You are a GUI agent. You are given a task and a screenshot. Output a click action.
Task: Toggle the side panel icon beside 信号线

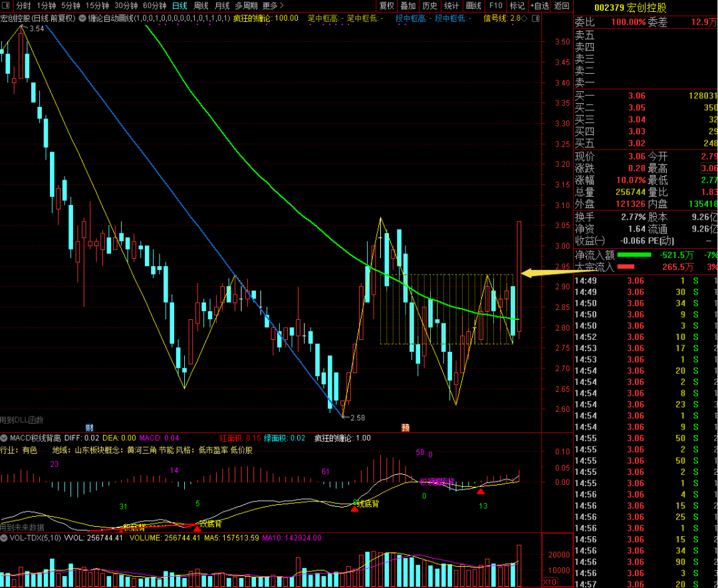pyautogui.click(x=535, y=19)
